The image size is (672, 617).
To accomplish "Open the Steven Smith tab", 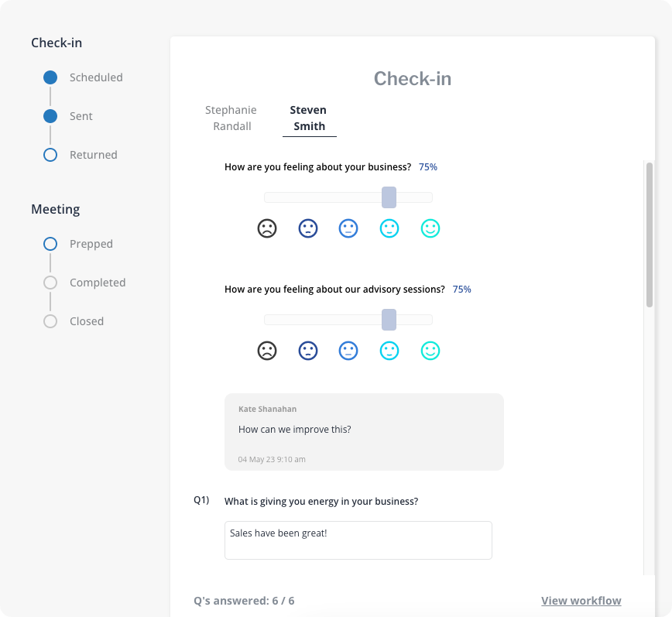I will [x=308, y=118].
